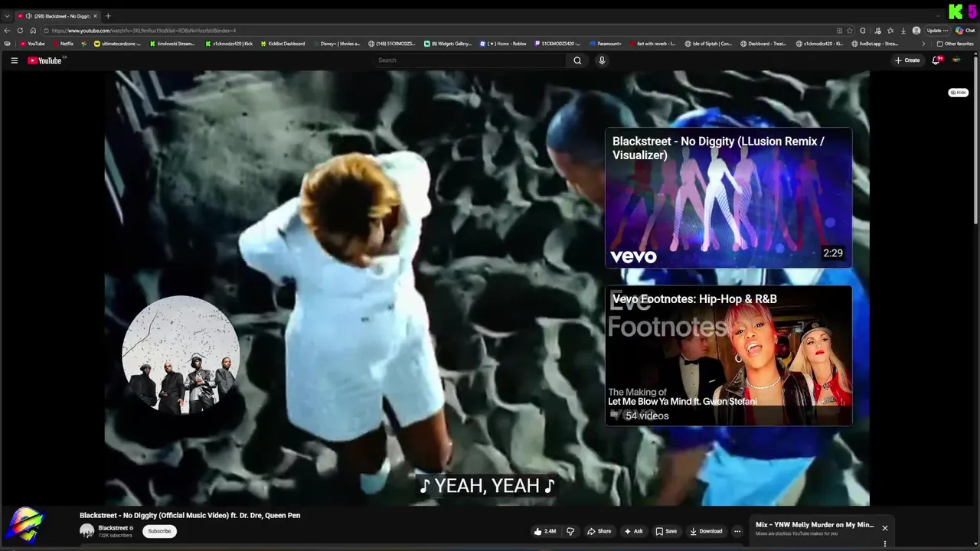The width and height of the screenshot is (980, 551).
Task: Show more bookmarks overflow chevron
Action: click(x=923, y=44)
